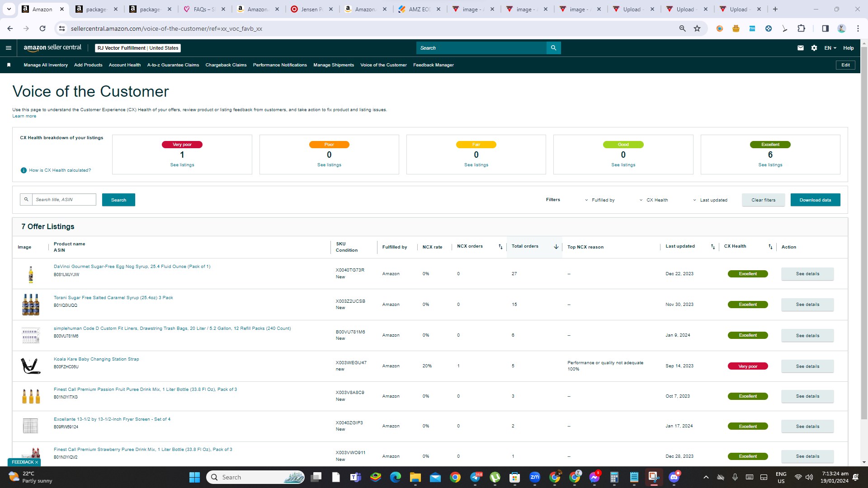Screen dimensions: 868x488
Task: See listings under Very poor card
Action: (182, 165)
